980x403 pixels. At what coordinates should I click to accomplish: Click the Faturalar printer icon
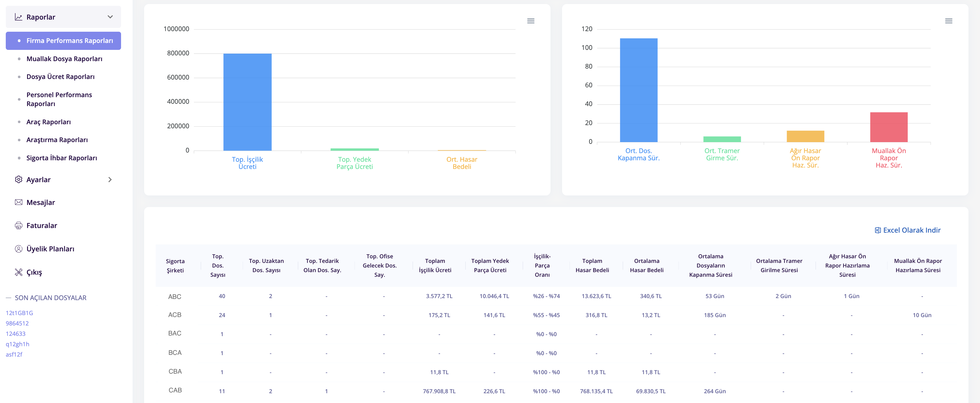(18, 226)
